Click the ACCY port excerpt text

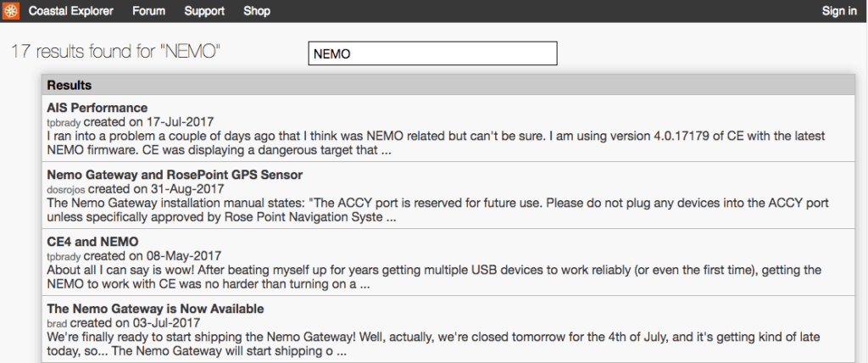click(438, 210)
